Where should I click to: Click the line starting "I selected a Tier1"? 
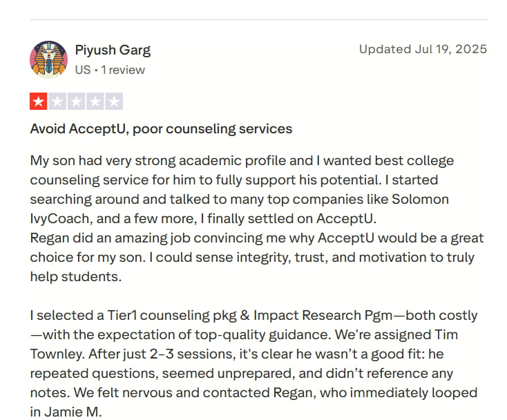tap(254, 316)
